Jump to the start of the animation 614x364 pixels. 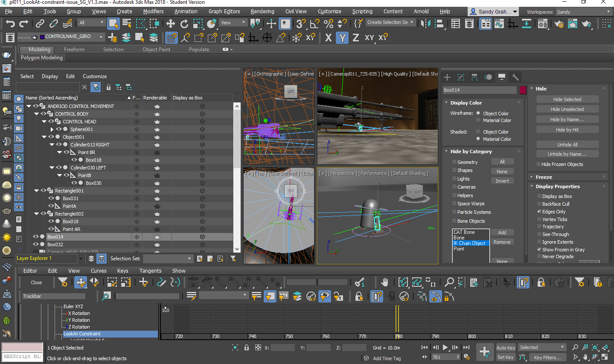click(424, 347)
